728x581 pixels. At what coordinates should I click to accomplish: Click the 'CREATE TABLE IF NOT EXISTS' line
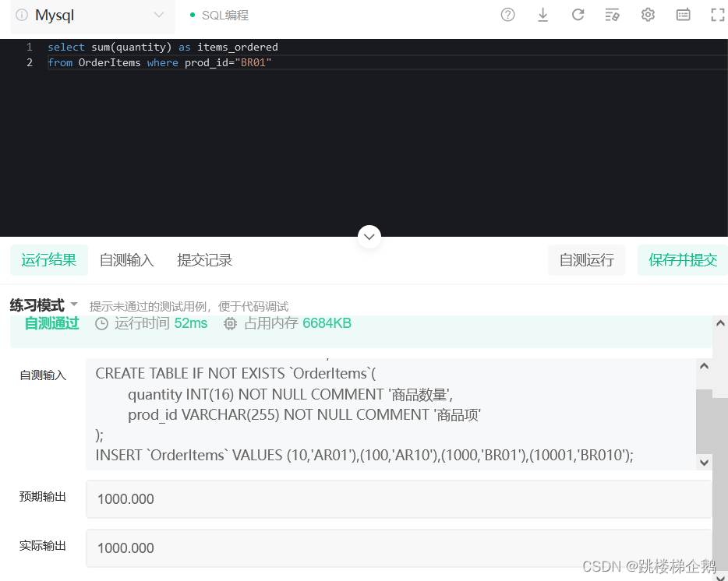pyautogui.click(x=236, y=374)
